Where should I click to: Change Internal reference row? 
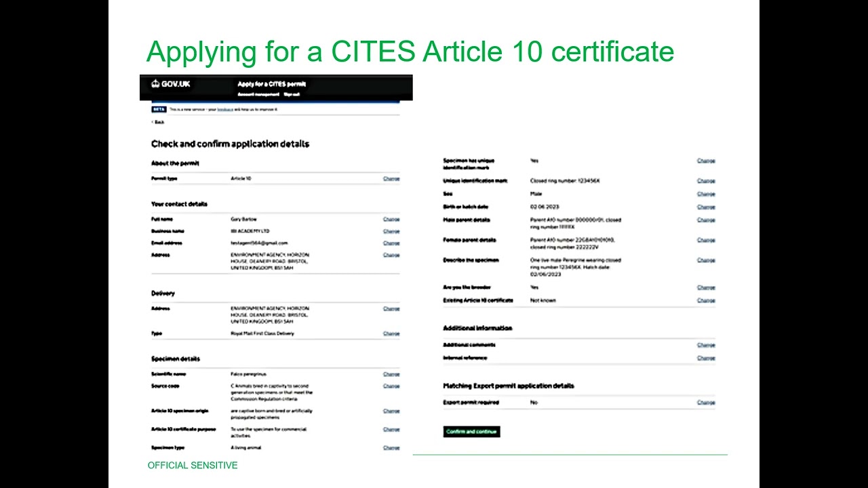click(x=706, y=358)
